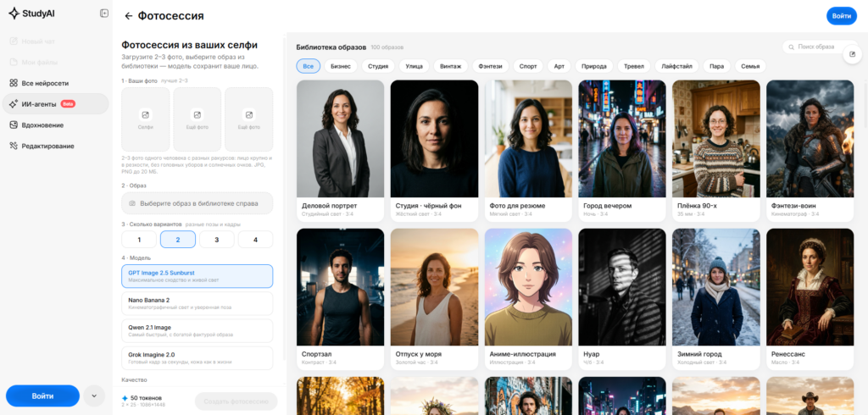Open ИИ-агенты Beta section
868x415 pixels.
click(55, 103)
